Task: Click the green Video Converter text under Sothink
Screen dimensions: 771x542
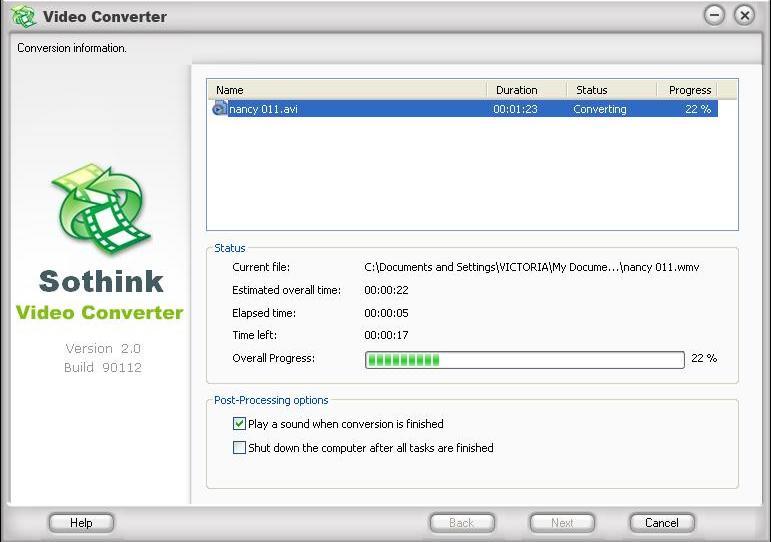Action: coord(99,312)
